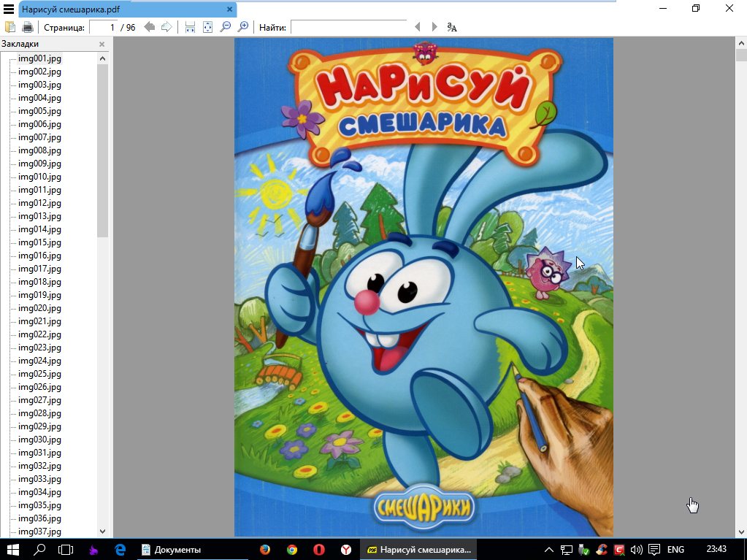Image resolution: width=747 pixels, height=560 pixels.
Task: Click document view scroll down arrow
Action: point(741,532)
